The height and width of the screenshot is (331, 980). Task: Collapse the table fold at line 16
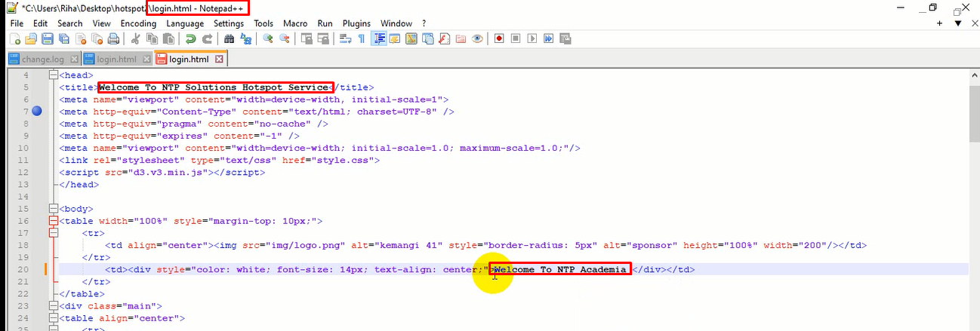pyautogui.click(x=53, y=221)
